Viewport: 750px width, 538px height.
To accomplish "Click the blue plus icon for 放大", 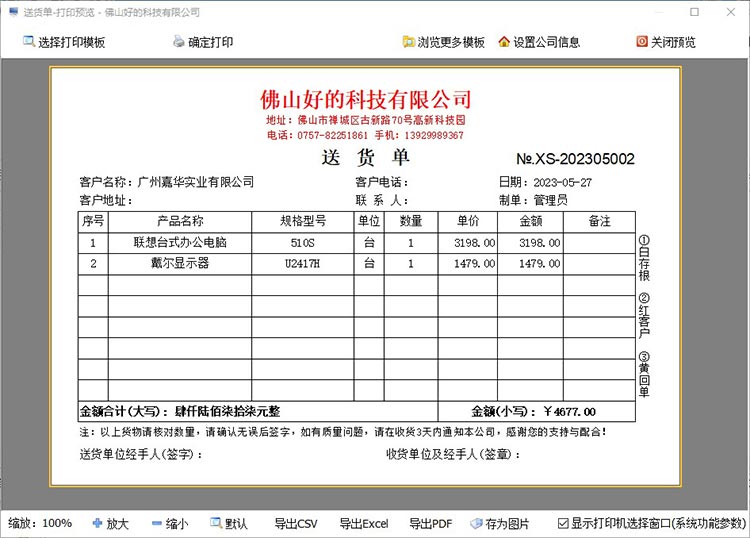I will click(x=97, y=523).
